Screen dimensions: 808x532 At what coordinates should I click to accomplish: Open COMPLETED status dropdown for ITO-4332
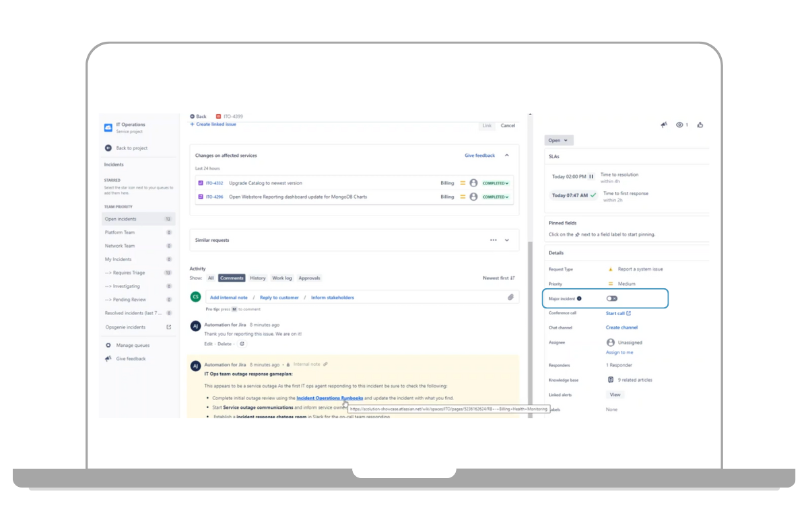pyautogui.click(x=496, y=183)
